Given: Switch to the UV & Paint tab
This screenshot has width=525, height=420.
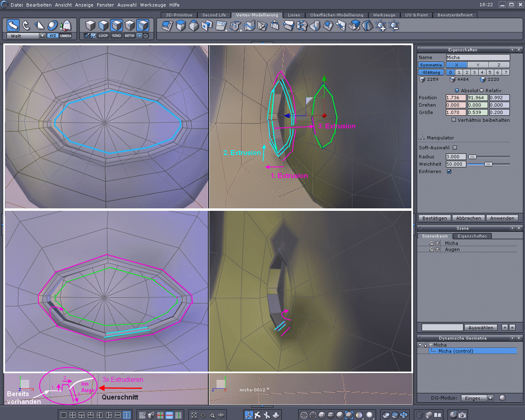Looking at the screenshot, I should coord(416,15).
